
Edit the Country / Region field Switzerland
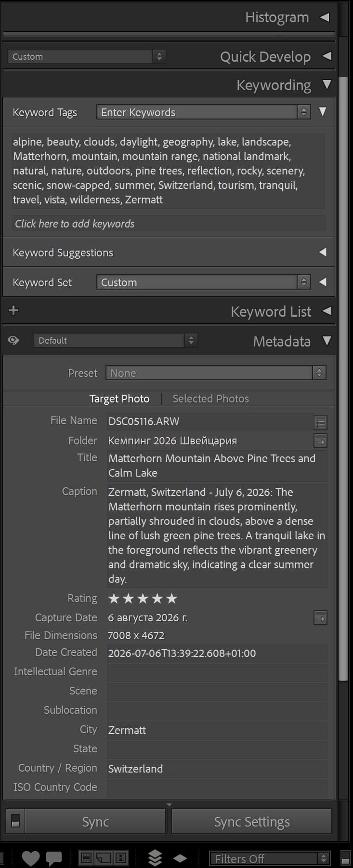click(x=217, y=769)
